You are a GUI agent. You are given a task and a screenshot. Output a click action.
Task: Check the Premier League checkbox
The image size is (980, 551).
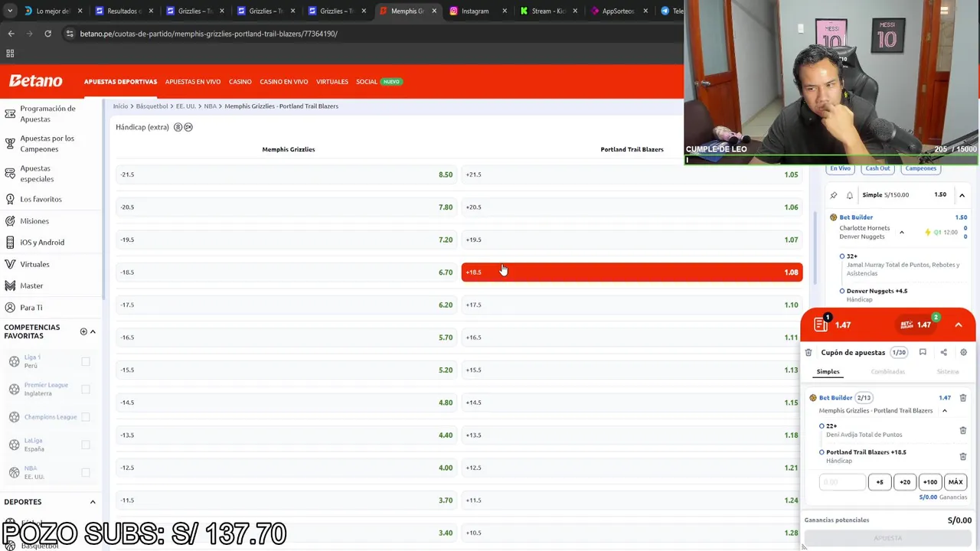point(86,389)
